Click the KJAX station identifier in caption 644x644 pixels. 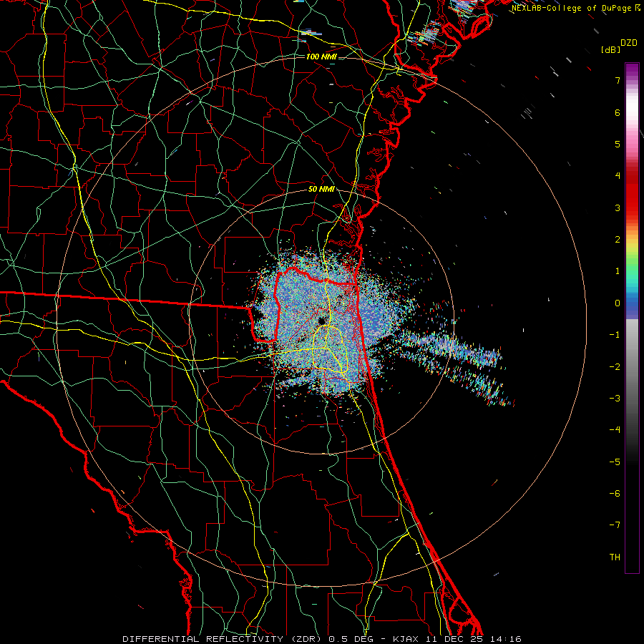[x=407, y=639]
